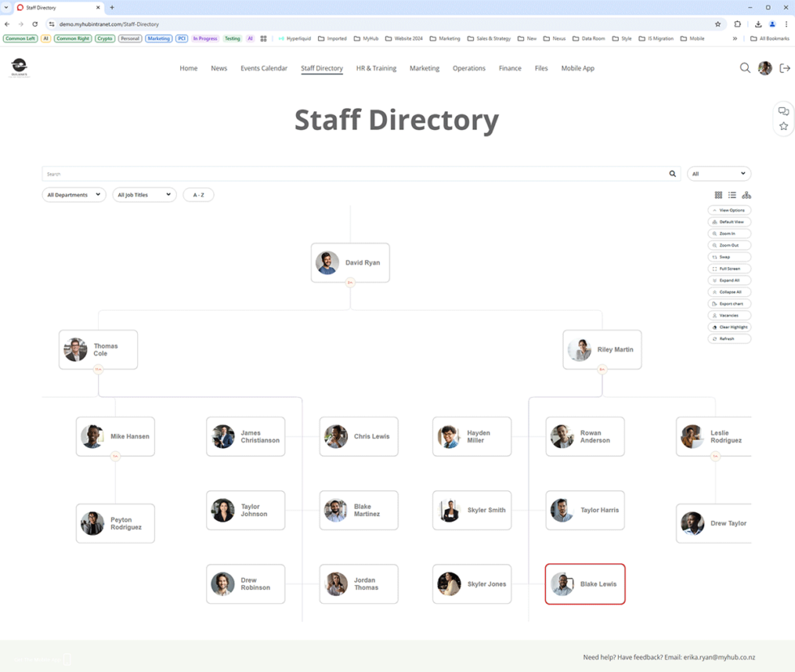
Task: Open the search icon in the top navigation
Action: [x=745, y=68]
